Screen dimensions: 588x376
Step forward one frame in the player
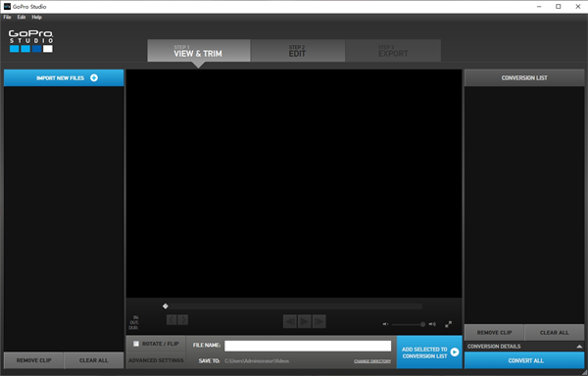pos(319,321)
